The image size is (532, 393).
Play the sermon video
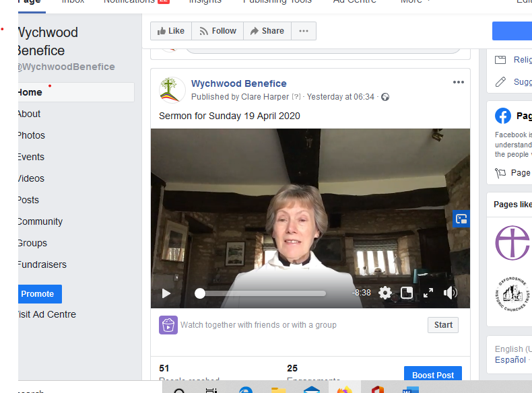[166, 293]
